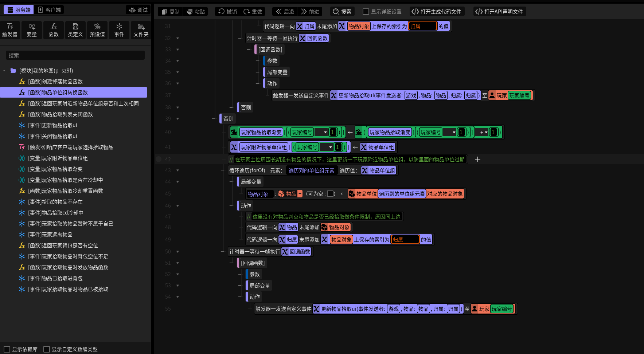Select 回调函数 variable on line 50
644x354 pixels.
[x=296, y=252]
